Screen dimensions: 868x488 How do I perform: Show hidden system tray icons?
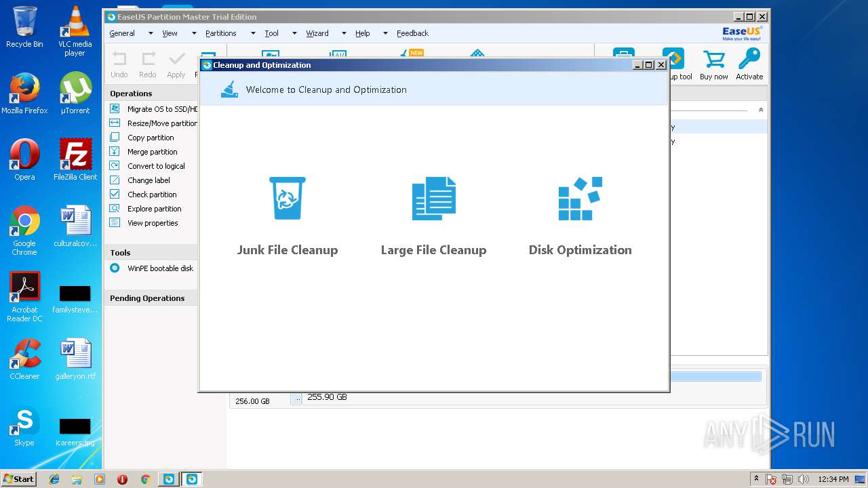coord(757,479)
